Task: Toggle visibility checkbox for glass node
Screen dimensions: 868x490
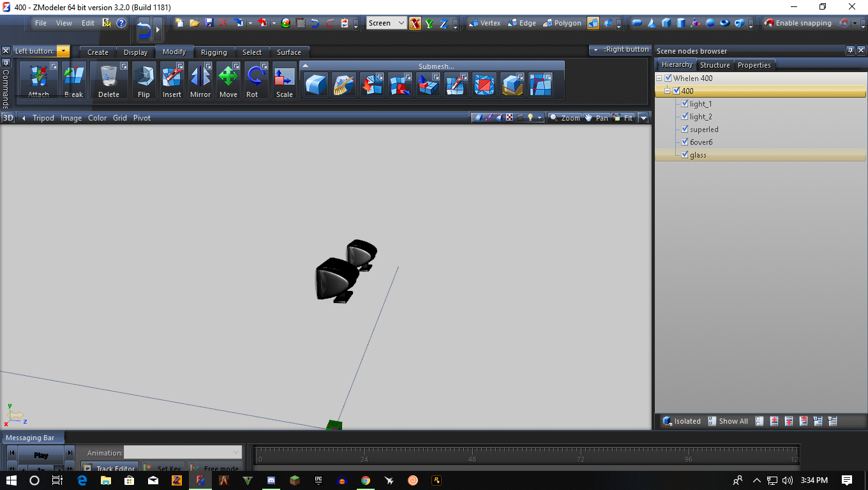Action: [x=685, y=154]
